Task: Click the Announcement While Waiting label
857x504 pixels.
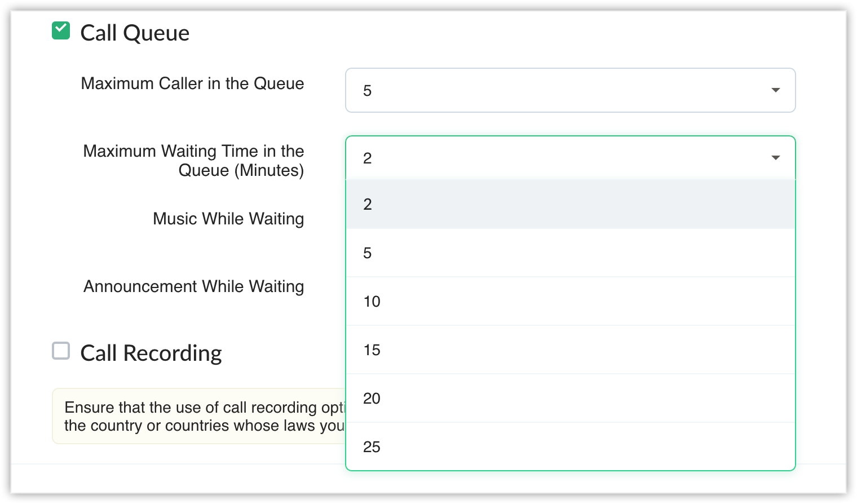Action: point(193,286)
